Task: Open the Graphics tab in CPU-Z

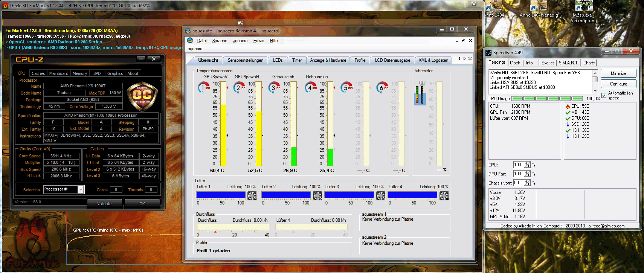Action: click(115, 73)
